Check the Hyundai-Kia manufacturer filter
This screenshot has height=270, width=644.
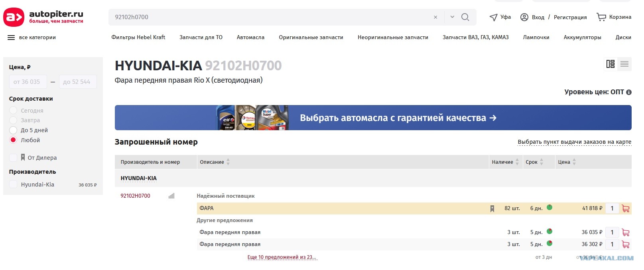point(13,184)
